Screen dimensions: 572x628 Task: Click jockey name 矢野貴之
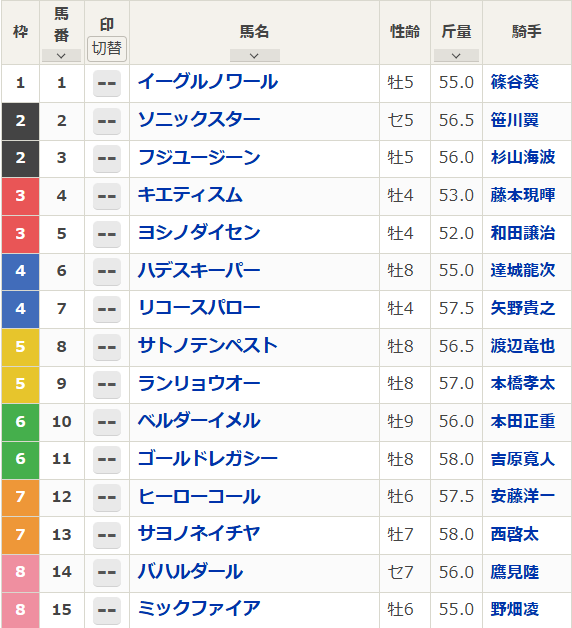coord(523,308)
